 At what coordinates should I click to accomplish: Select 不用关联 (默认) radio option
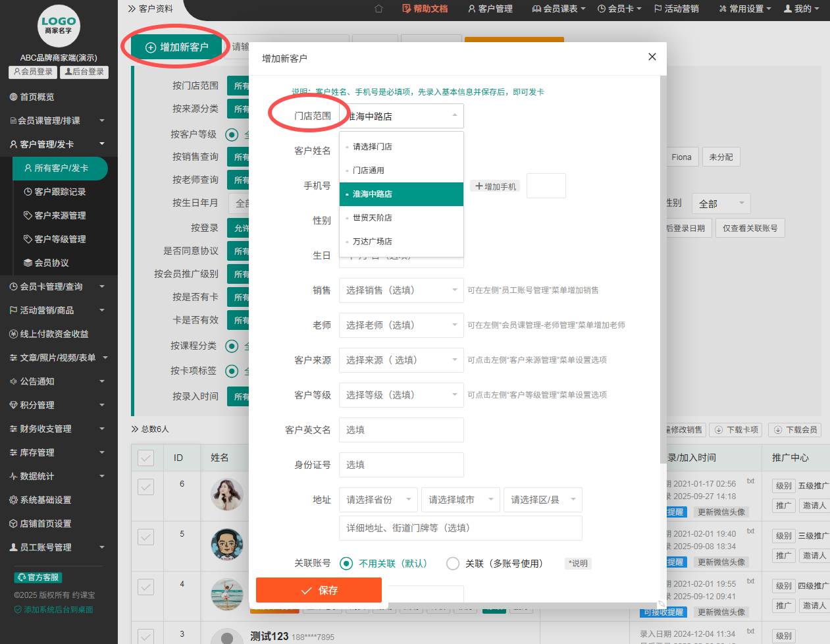pyautogui.click(x=346, y=564)
